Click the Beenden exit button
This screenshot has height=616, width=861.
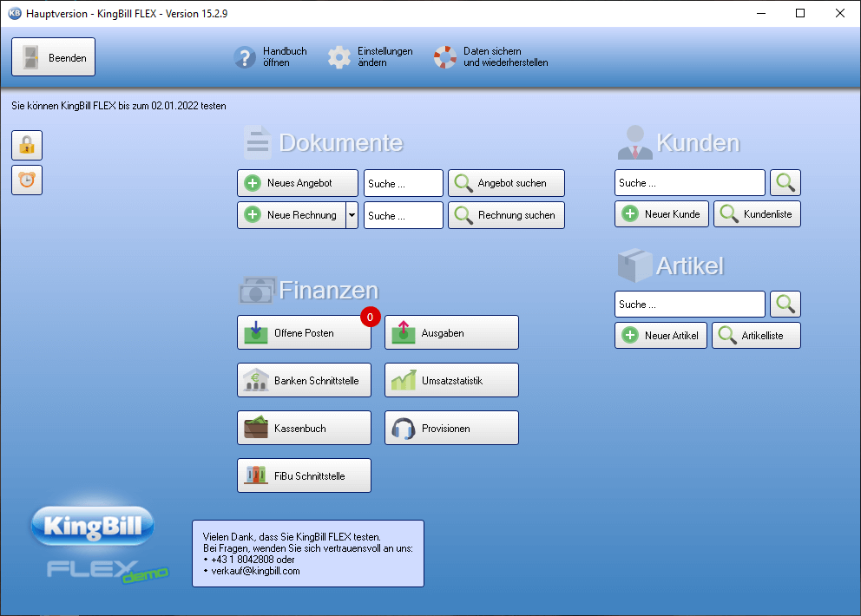[53, 57]
